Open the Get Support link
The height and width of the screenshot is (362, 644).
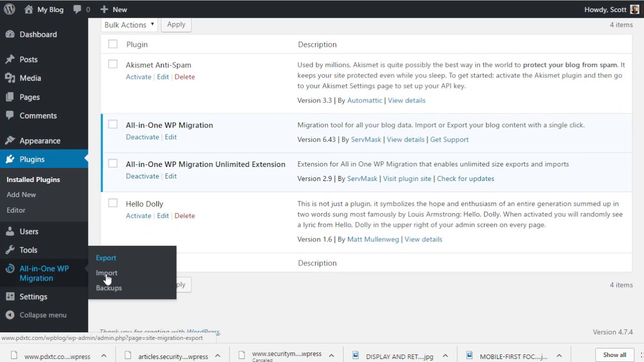449,140
